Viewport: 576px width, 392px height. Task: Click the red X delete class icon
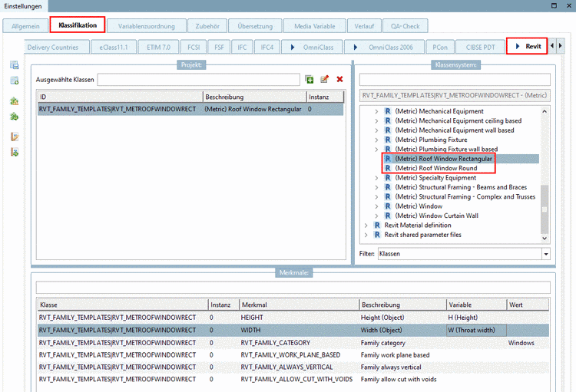tap(339, 80)
